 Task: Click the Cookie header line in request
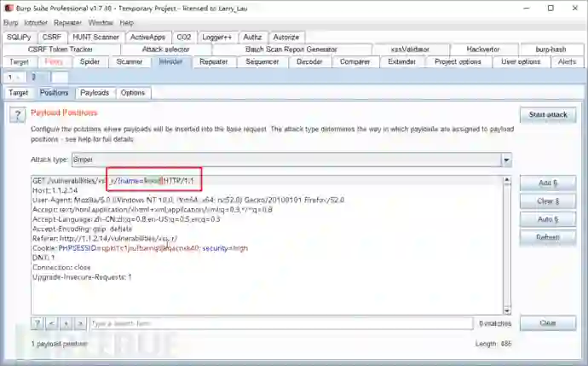tap(141, 248)
